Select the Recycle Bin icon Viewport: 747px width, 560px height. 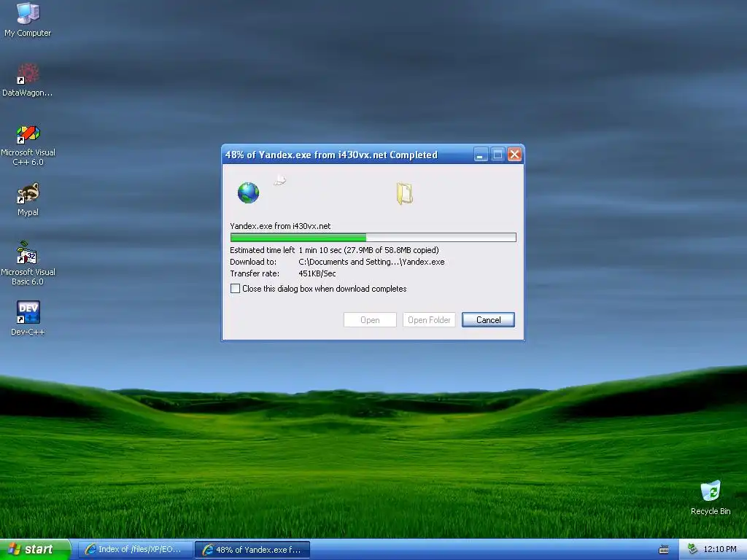click(711, 497)
